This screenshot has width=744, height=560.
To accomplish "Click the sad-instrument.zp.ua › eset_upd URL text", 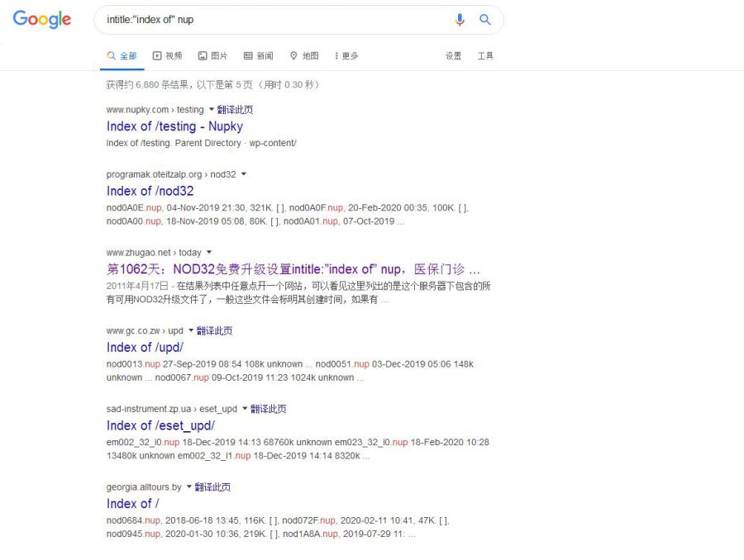I will tap(172, 409).
